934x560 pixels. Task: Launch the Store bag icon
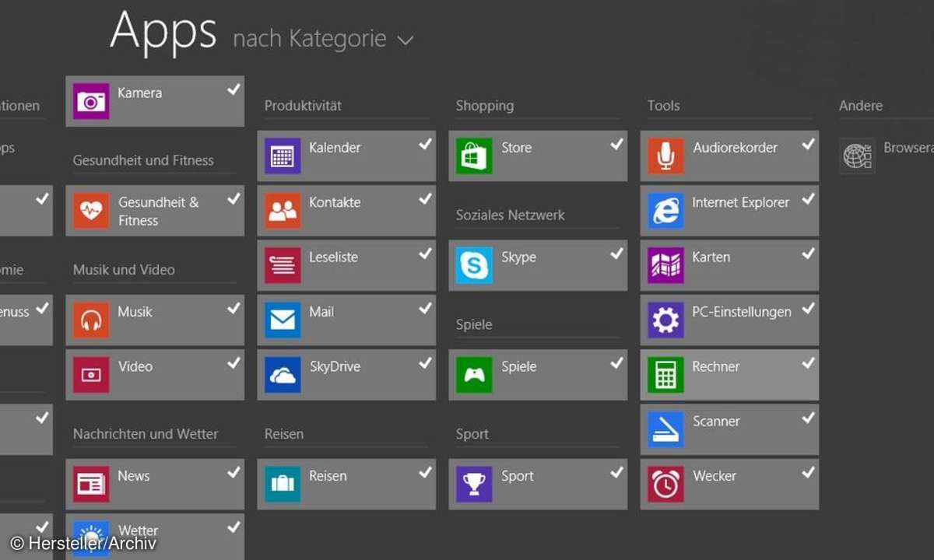(474, 156)
